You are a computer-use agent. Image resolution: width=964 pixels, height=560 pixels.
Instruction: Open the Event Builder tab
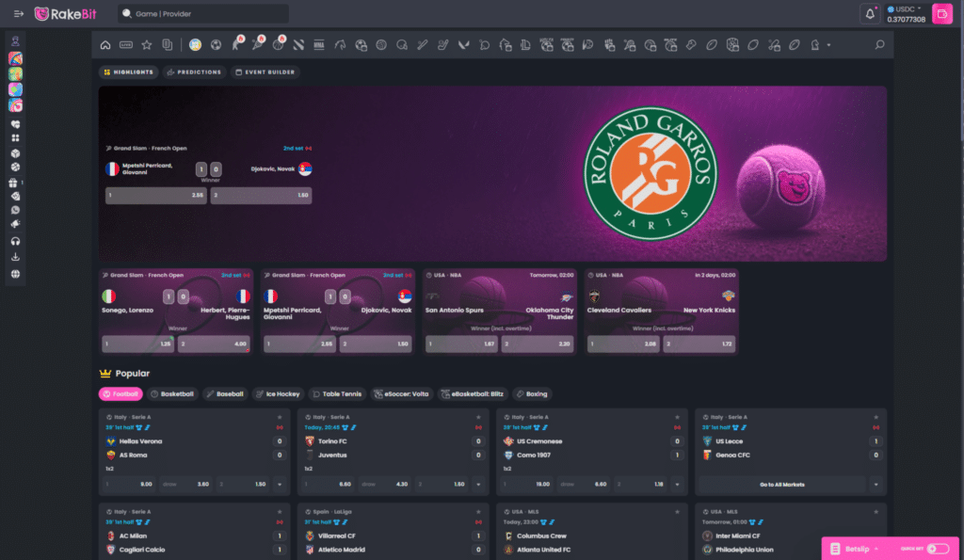(x=265, y=72)
